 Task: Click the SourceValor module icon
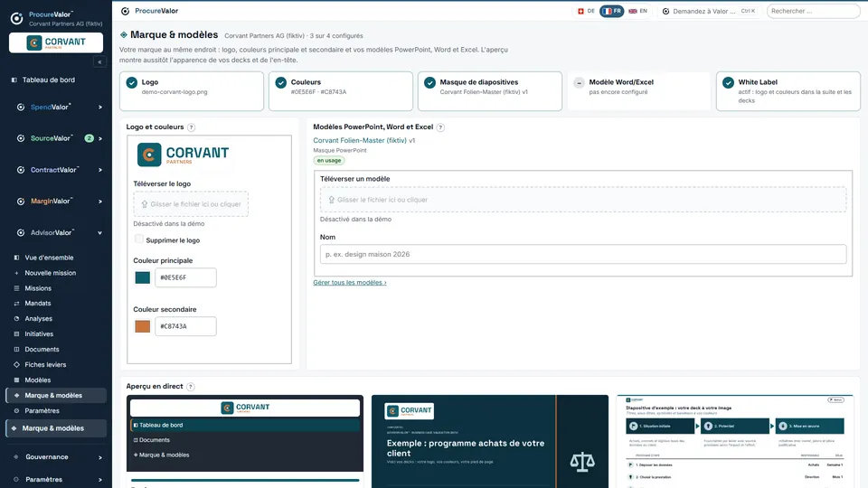[21, 138]
